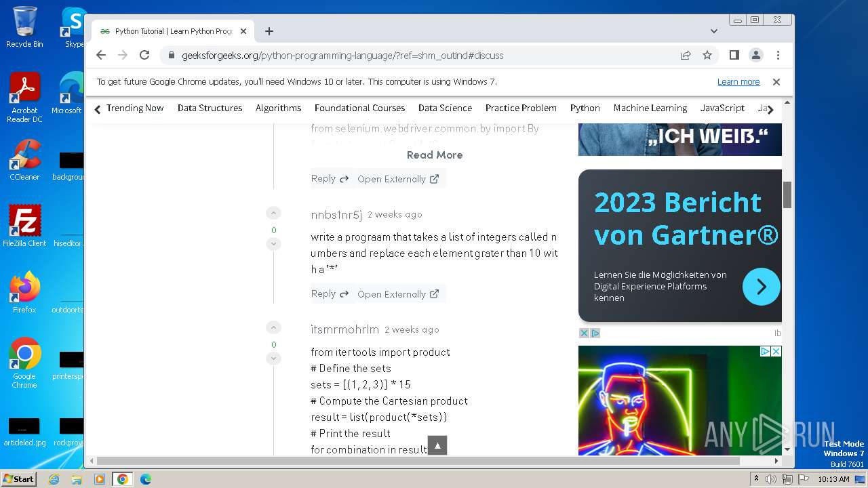This screenshot has width=868, height=488.
Task: Open Machine Learning menu
Action: (x=650, y=108)
